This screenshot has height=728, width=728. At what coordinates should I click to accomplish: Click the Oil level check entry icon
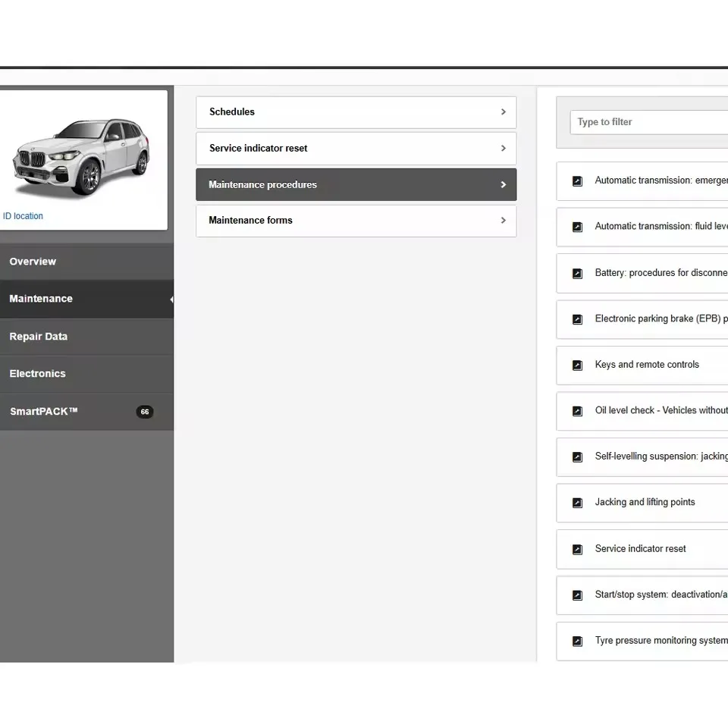(577, 411)
